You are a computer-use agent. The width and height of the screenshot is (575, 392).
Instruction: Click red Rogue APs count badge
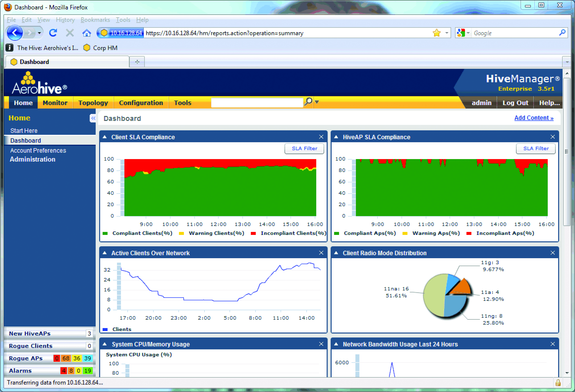(x=57, y=358)
